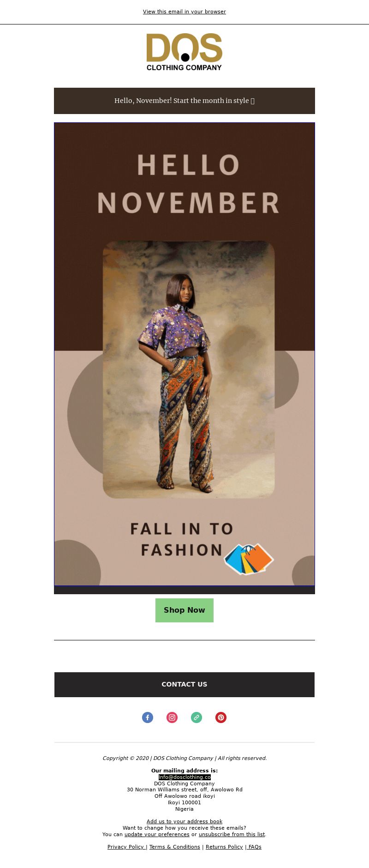
Task: Open the Terms & Conditions link
Action: point(175,847)
